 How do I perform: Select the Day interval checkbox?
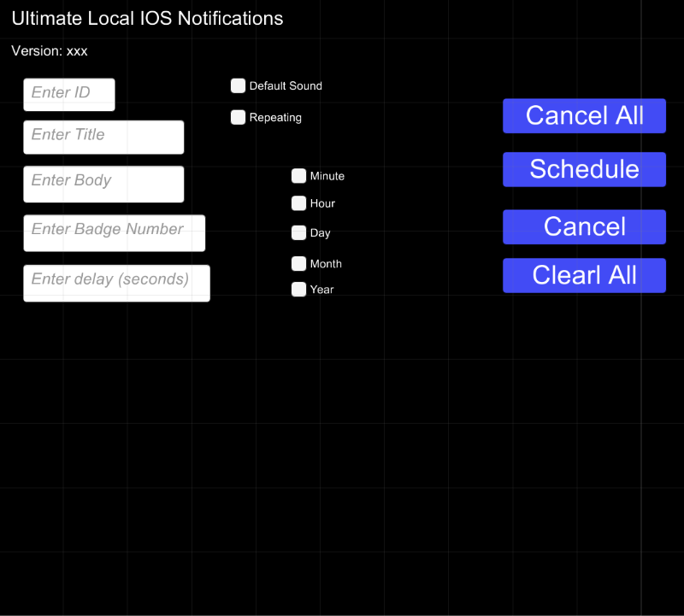click(x=298, y=232)
